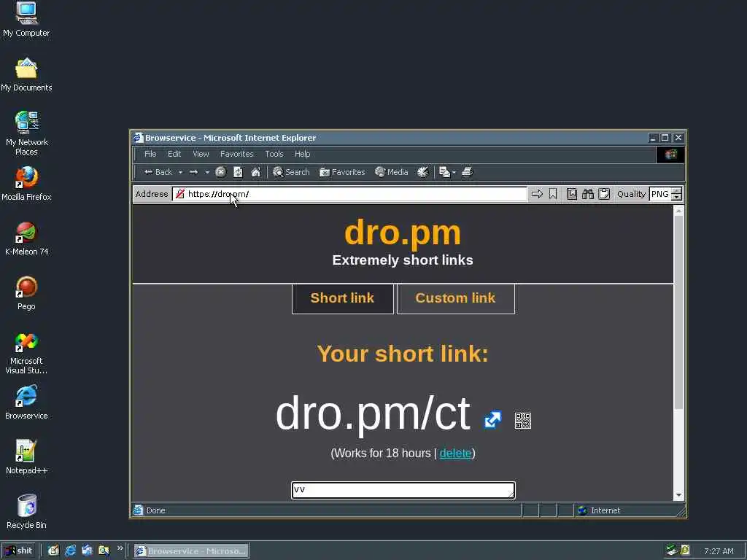The width and height of the screenshot is (747, 560).
Task: Open the My Documents desktop icon
Action: coord(26,74)
